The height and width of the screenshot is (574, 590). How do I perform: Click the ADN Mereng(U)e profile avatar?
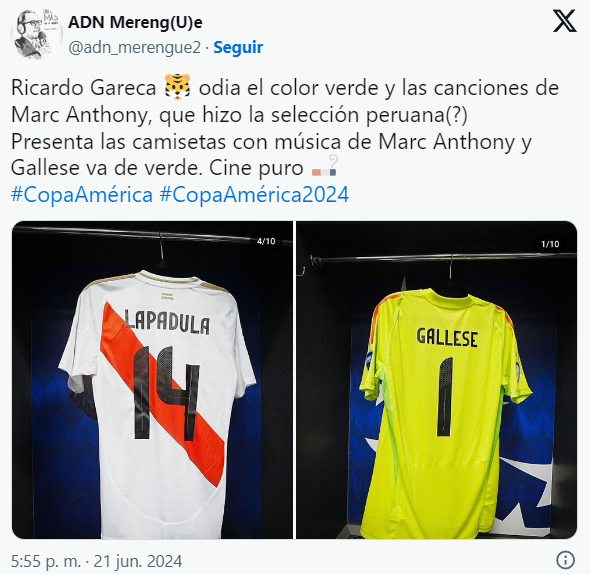pos(36,34)
